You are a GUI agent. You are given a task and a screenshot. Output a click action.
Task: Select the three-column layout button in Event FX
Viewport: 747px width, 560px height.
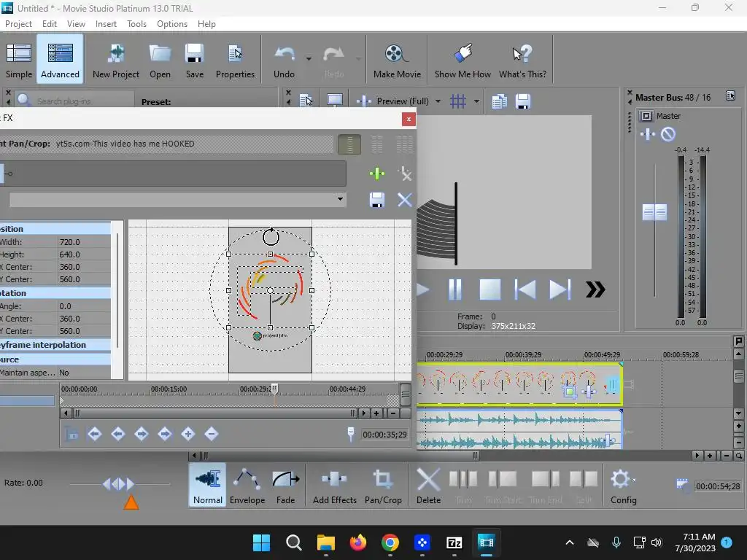pyautogui.click(x=404, y=144)
